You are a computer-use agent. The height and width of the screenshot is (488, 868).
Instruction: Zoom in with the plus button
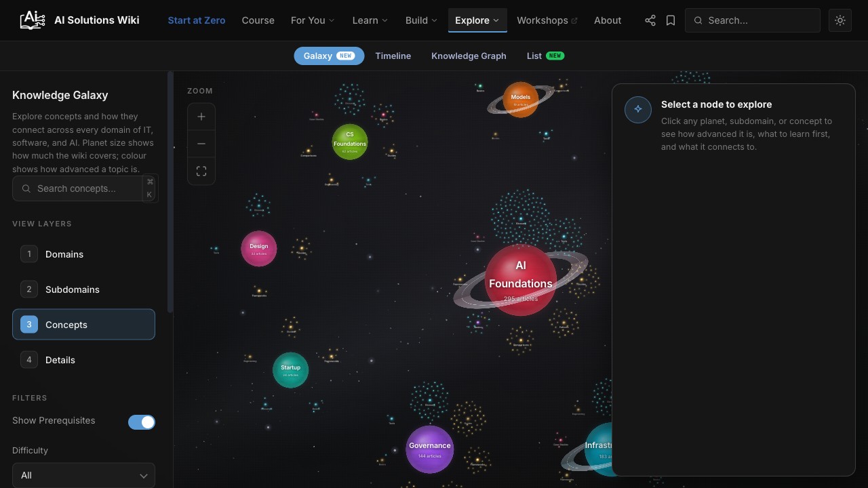tap(201, 117)
